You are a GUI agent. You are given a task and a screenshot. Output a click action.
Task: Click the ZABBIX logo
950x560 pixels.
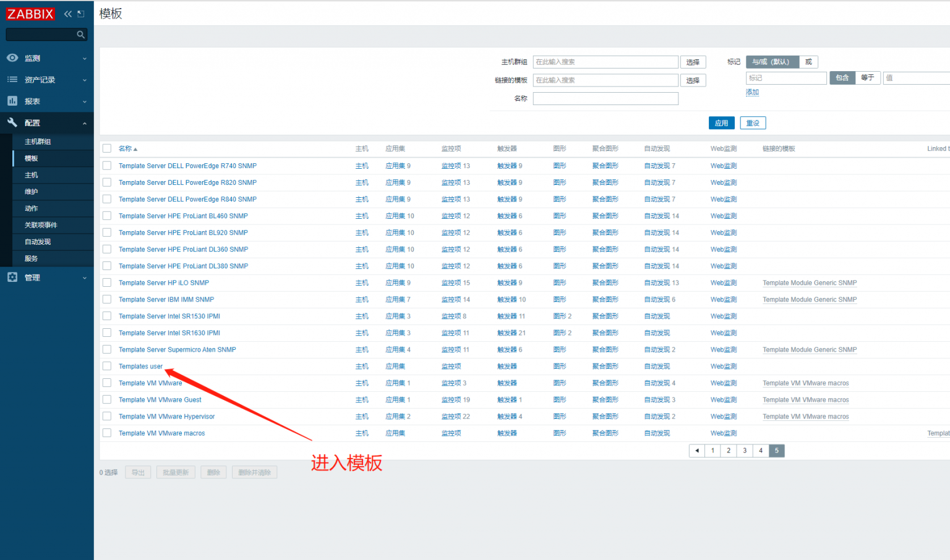pos(30,14)
